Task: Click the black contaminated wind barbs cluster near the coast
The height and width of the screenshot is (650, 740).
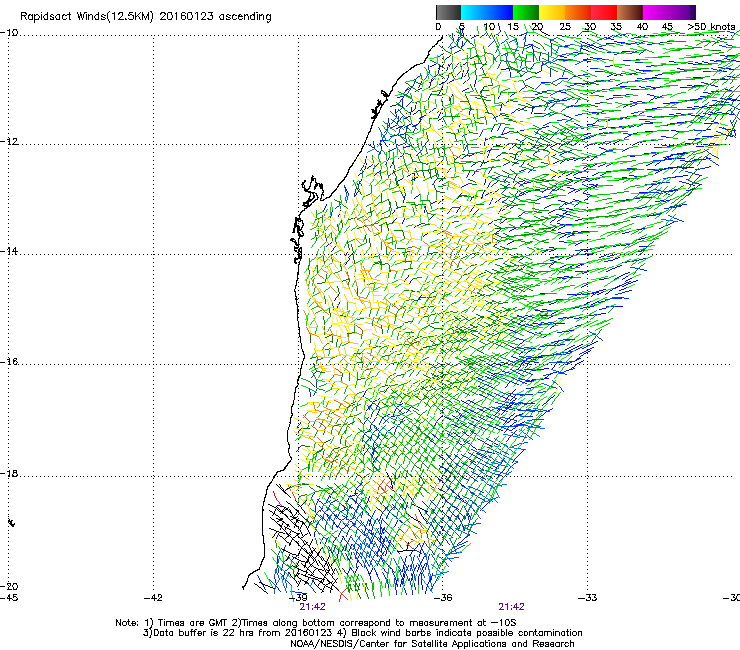Action: [x=302, y=543]
